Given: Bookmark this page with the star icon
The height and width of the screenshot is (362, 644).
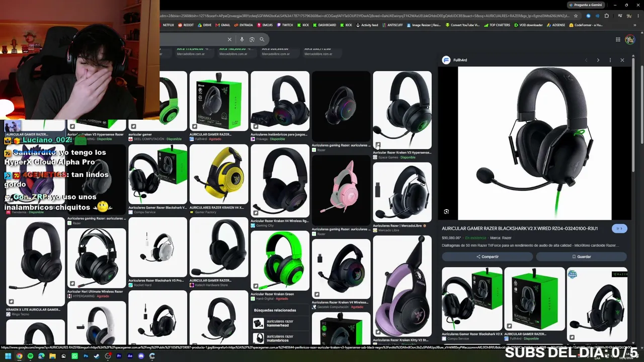Looking at the screenshot, I should [x=576, y=16].
